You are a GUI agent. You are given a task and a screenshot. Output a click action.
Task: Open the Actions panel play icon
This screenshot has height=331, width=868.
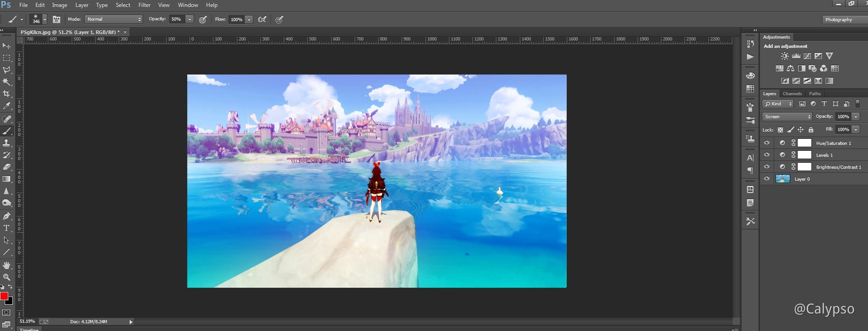pyautogui.click(x=750, y=57)
